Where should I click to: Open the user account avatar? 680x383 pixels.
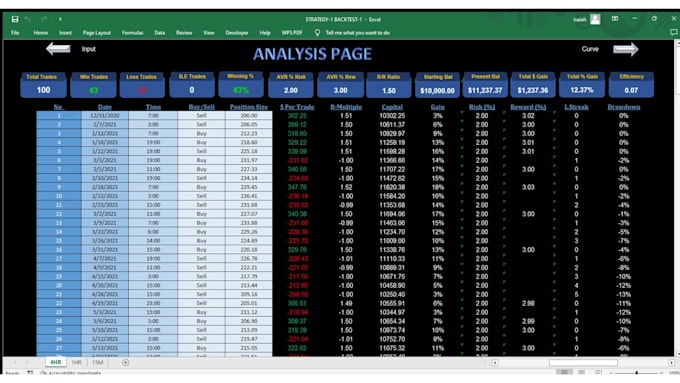click(595, 19)
